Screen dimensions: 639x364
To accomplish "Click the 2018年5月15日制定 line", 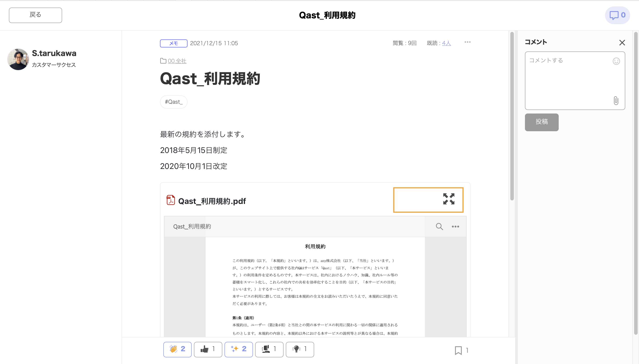I will point(194,150).
